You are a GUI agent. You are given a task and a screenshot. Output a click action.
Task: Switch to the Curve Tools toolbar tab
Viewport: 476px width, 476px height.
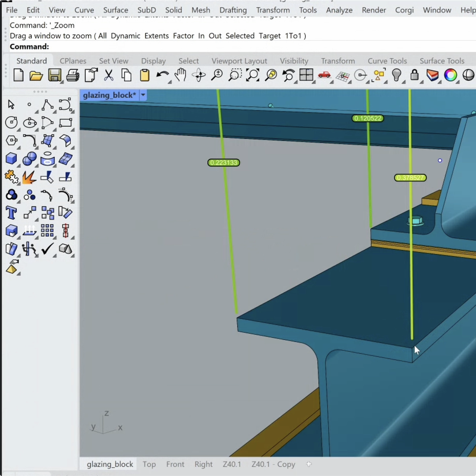(387, 61)
